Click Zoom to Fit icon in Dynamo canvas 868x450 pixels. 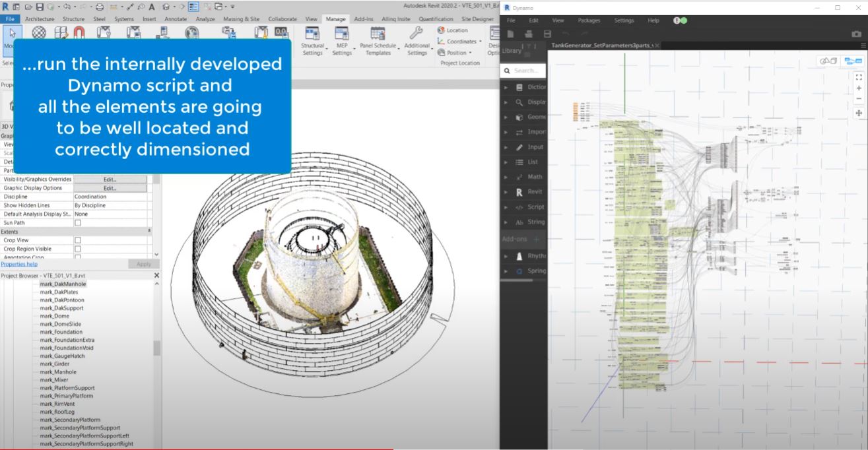pos(859,77)
